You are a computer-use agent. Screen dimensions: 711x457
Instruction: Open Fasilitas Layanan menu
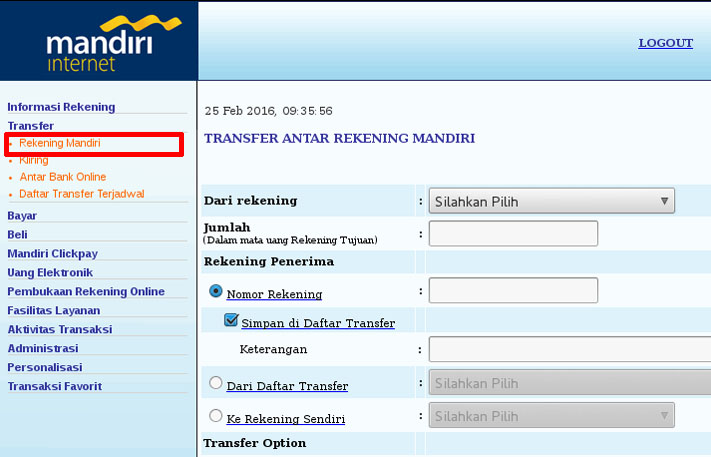tap(54, 311)
